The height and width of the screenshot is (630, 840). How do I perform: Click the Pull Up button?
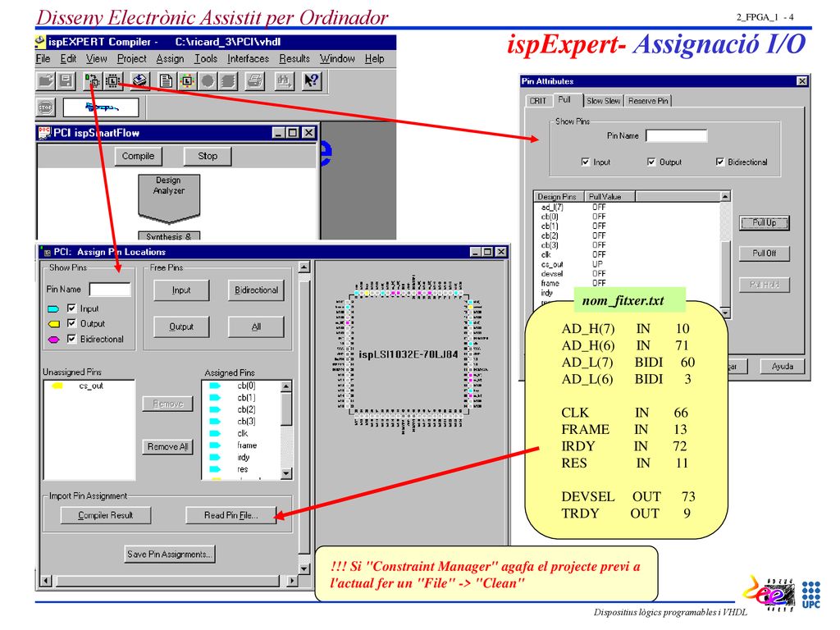click(x=764, y=222)
